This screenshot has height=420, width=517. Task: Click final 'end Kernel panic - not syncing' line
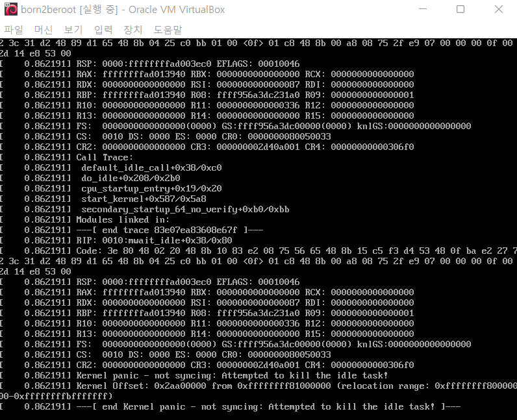(268, 407)
